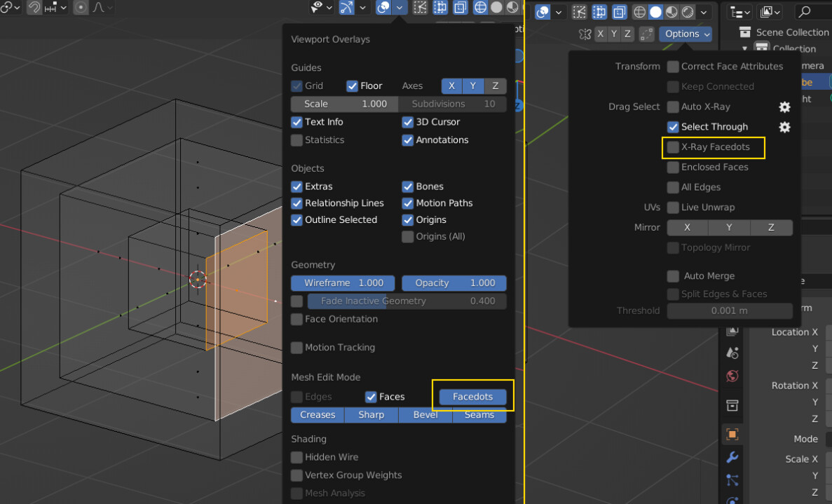Select the Particle properties tab
The image size is (832, 504).
[x=732, y=480]
